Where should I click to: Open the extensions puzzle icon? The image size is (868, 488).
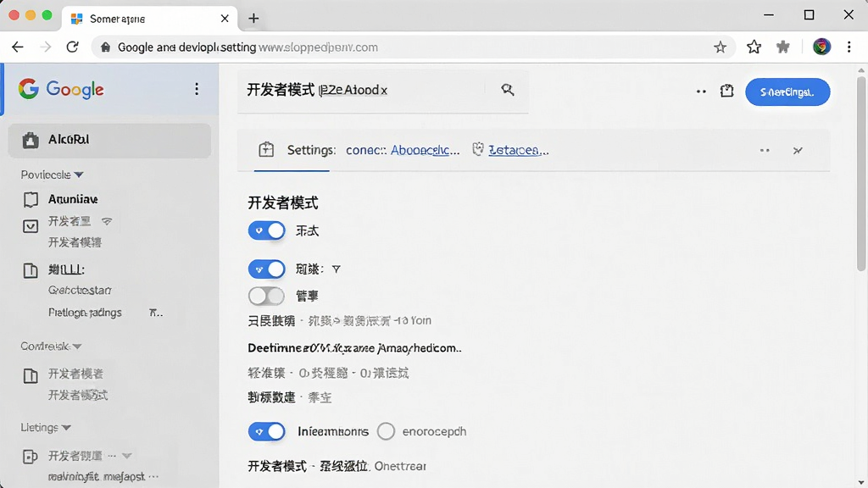click(x=782, y=47)
